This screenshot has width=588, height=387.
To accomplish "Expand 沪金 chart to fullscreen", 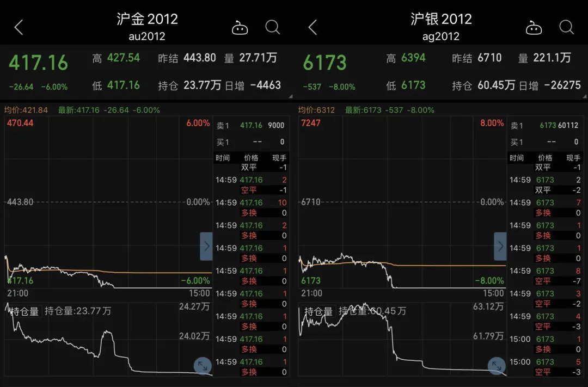I will [203, 366].
